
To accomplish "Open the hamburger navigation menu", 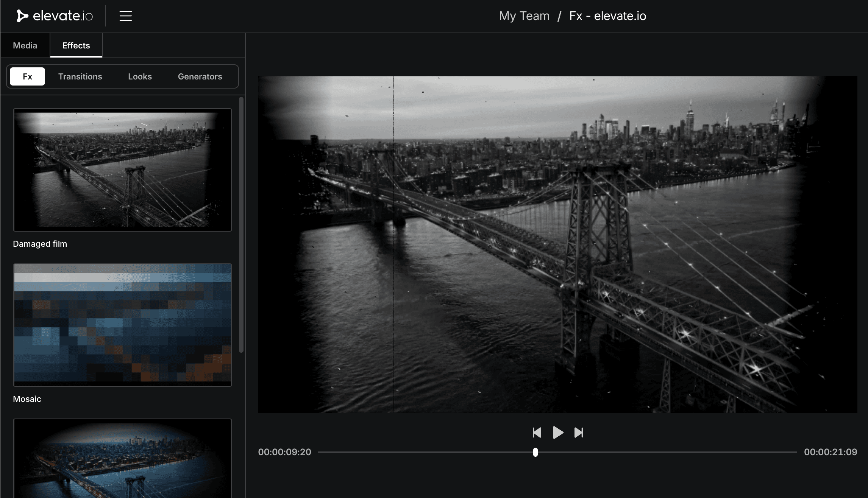I will click(x=125, y=16).
